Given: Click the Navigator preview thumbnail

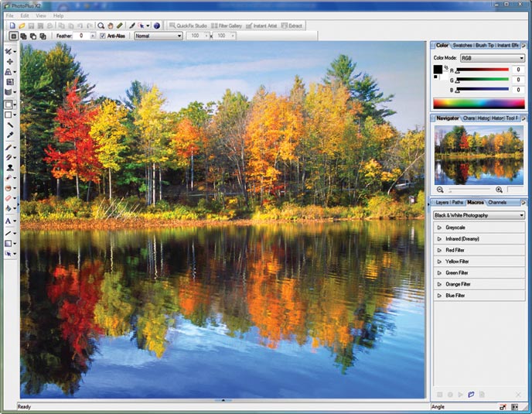Looking at the screenshot, I should [479, 155].
